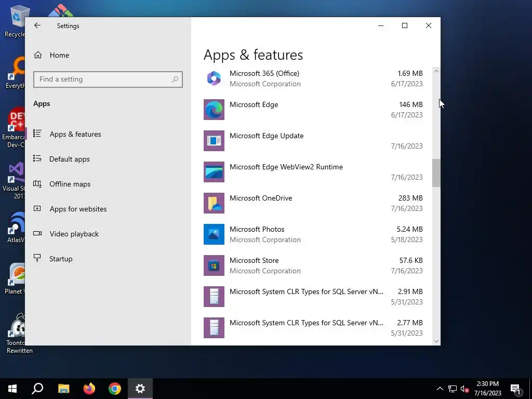Click the Toontown Rewritten desktop shortcut
The image size is (532, 399).
pos(16,334)
